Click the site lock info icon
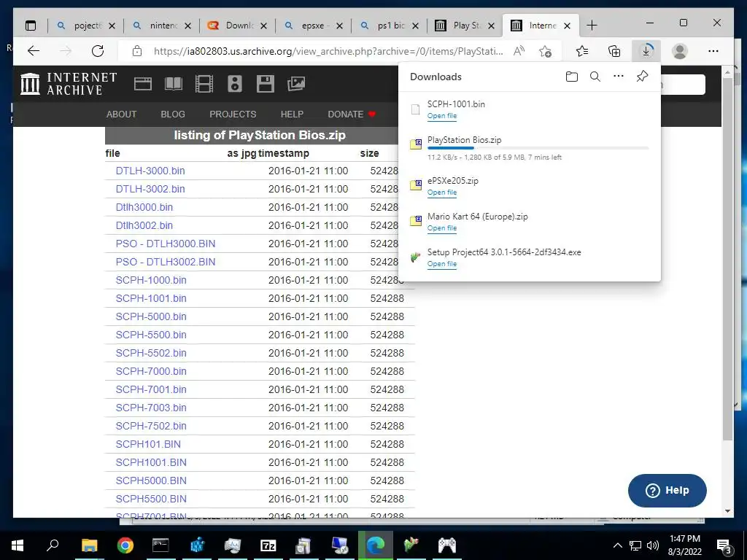The width and height of the screenshot is (747, 560). tap(137, 51)
